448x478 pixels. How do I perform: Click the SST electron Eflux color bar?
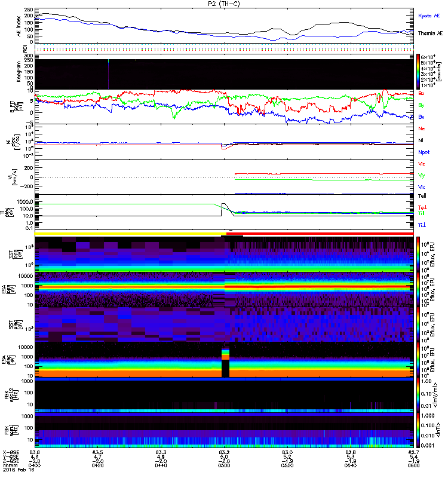pyautogui.click(x=418, y=324)
